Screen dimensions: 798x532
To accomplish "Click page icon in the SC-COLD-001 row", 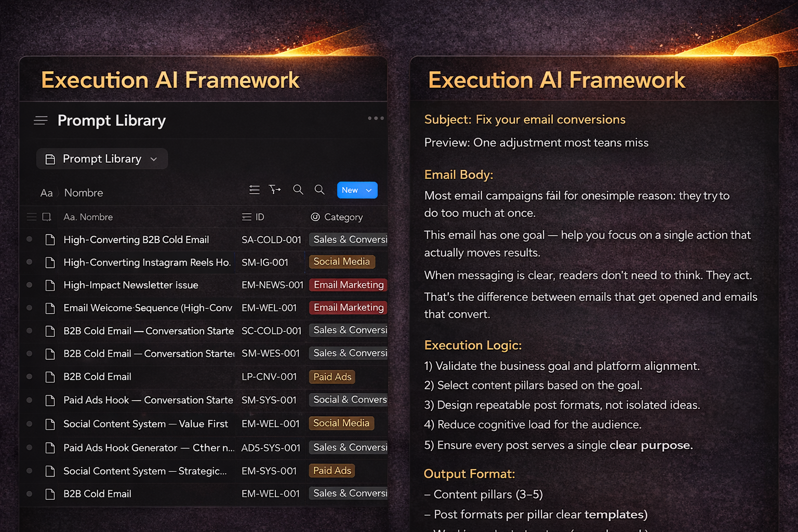I will coord(50,331).
